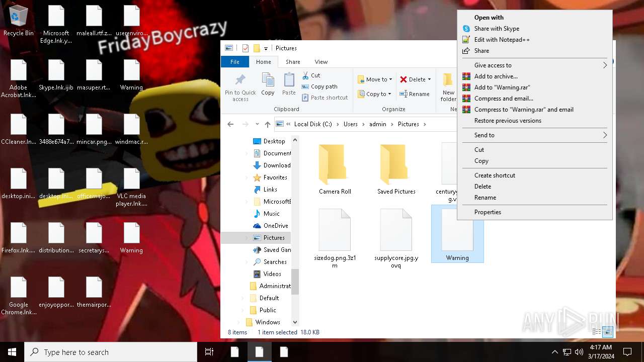Click chevron after Pictures in address bar
The width and height of the screenshot is (644, 362).
coord(425,124)
